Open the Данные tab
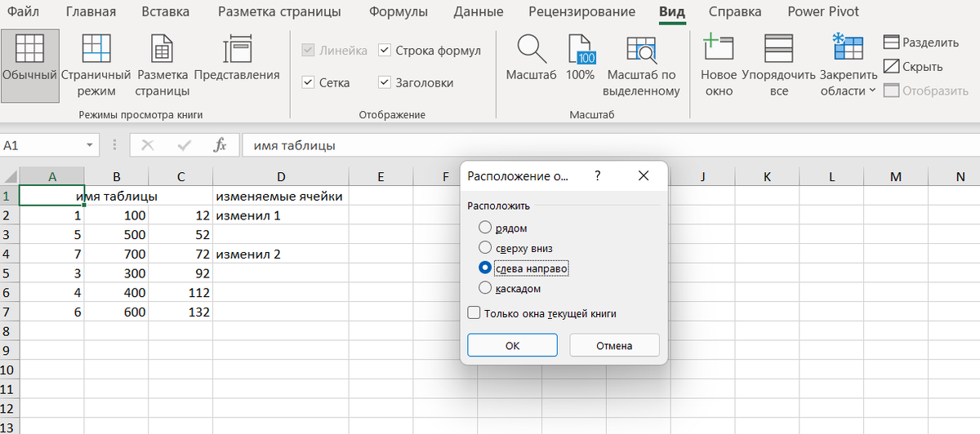Viewport: 980px width, 434px height. [x=478, y=11]
